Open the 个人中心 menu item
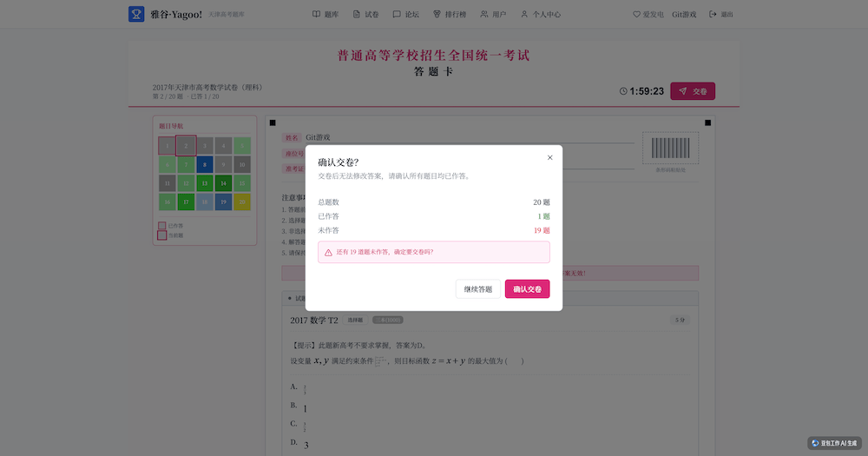 (x=540, y=15)
